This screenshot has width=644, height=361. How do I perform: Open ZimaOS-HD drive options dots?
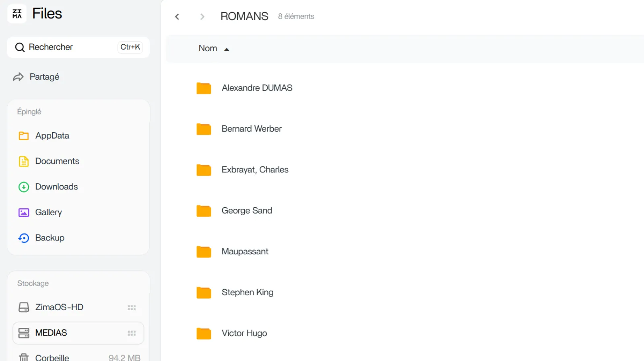[x=132, y=308]
